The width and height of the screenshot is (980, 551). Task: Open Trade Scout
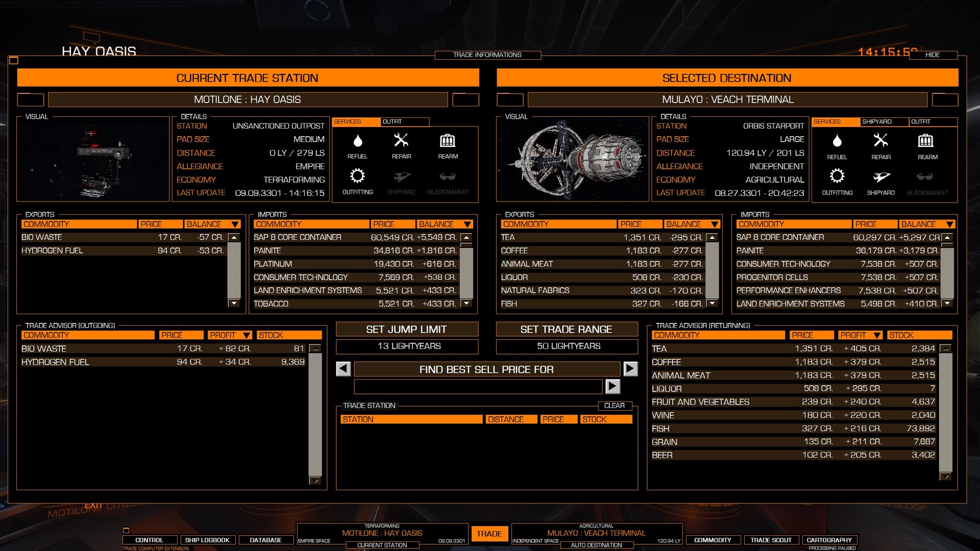(771, 540)
